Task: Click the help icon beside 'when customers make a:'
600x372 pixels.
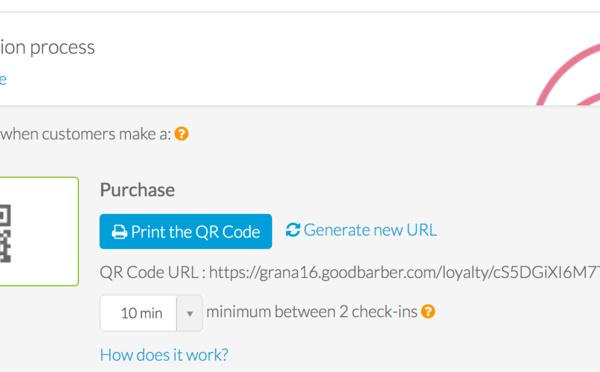Action: pyautogui.click(x=181, y=134)
